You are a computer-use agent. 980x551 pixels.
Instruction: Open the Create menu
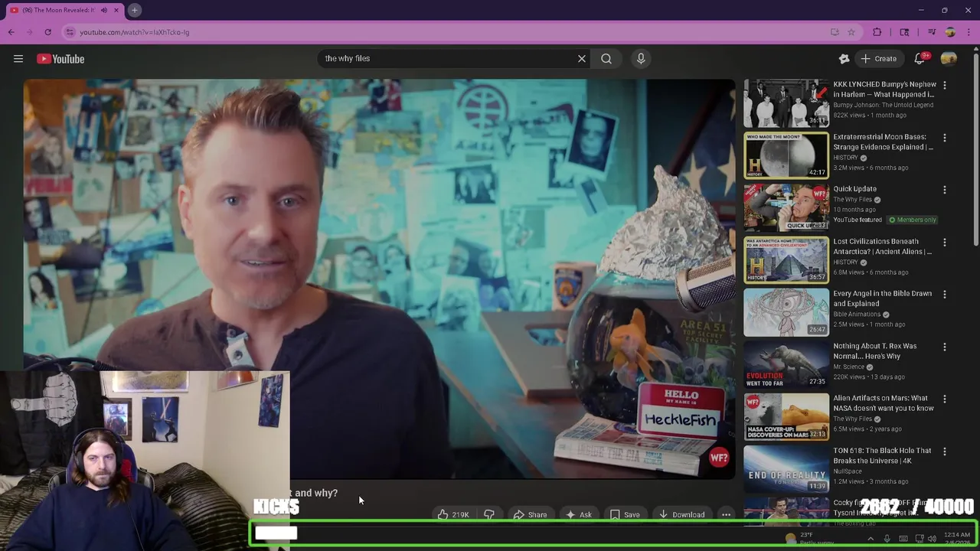[x=878, y=59]
